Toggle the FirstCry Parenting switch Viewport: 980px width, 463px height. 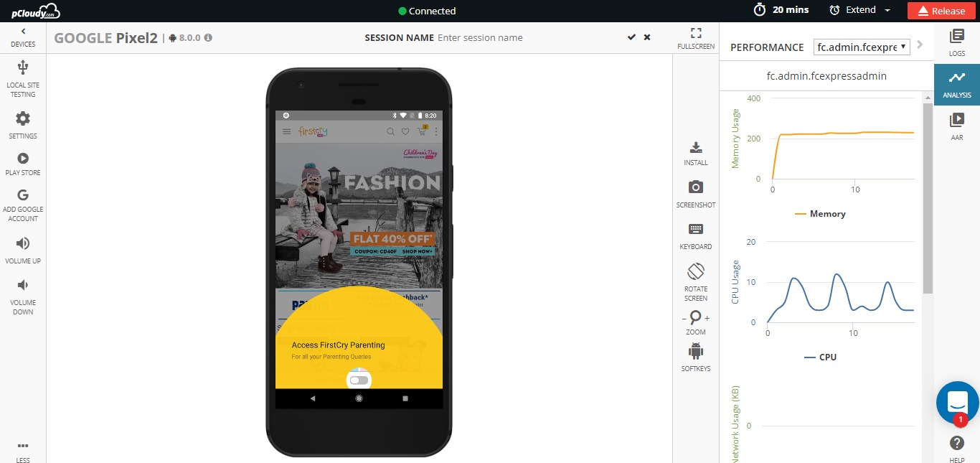point(359,380)
